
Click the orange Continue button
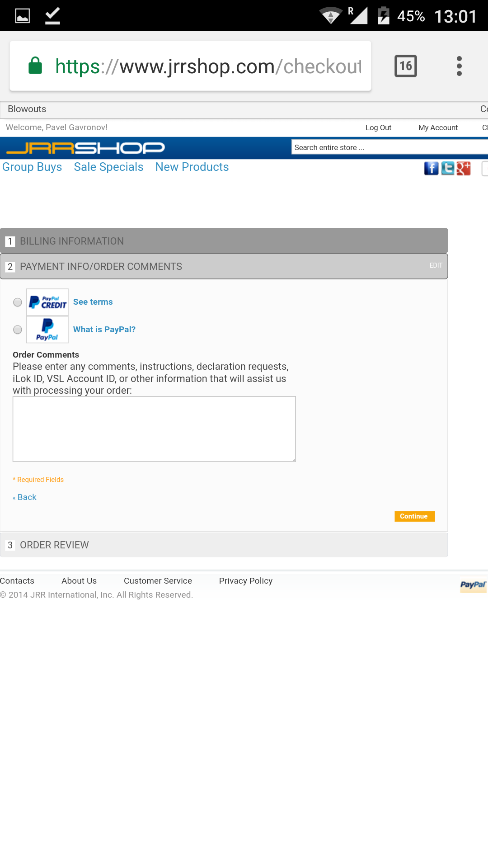click(415, 516)
